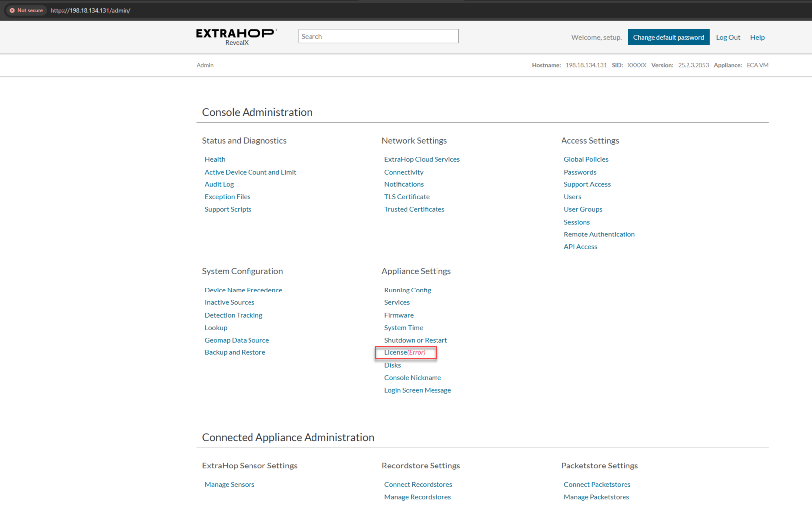The image size is (812, 525).
Task: Click the ExtraHop RevealX logo
Action: pos(237,37)
